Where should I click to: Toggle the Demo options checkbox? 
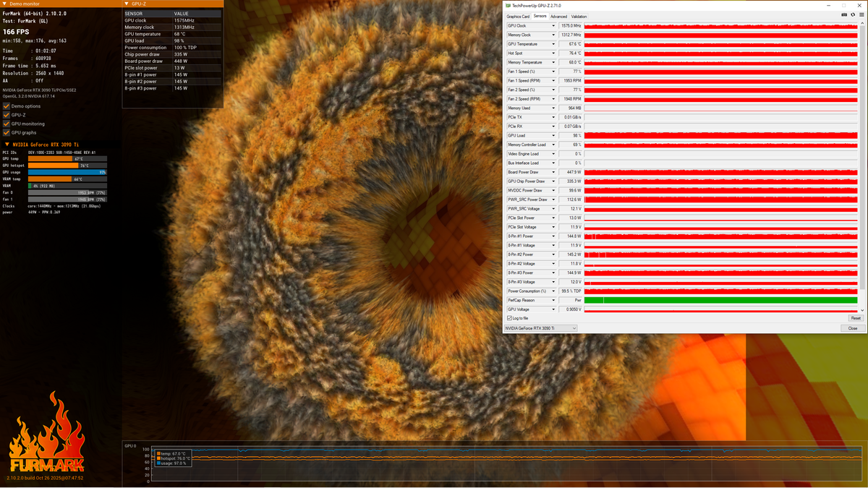tap(7, 106)
